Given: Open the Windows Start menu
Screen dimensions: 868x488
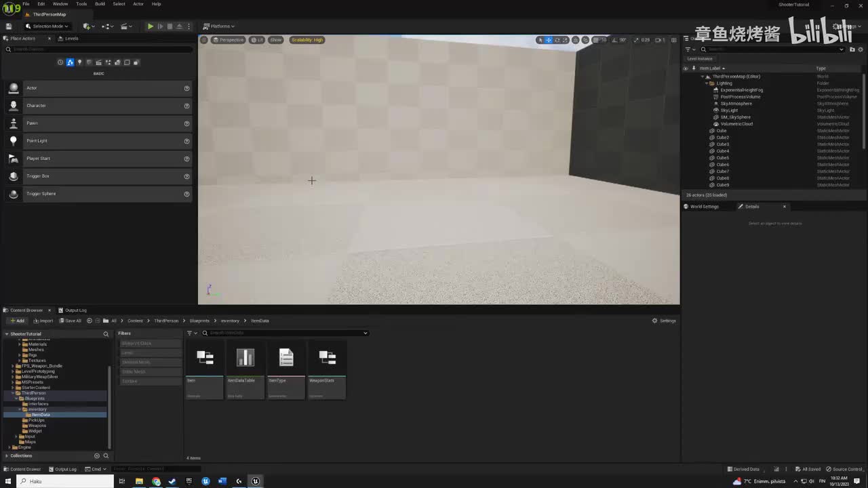Looking at the screenshot, I should pos(8,481).
